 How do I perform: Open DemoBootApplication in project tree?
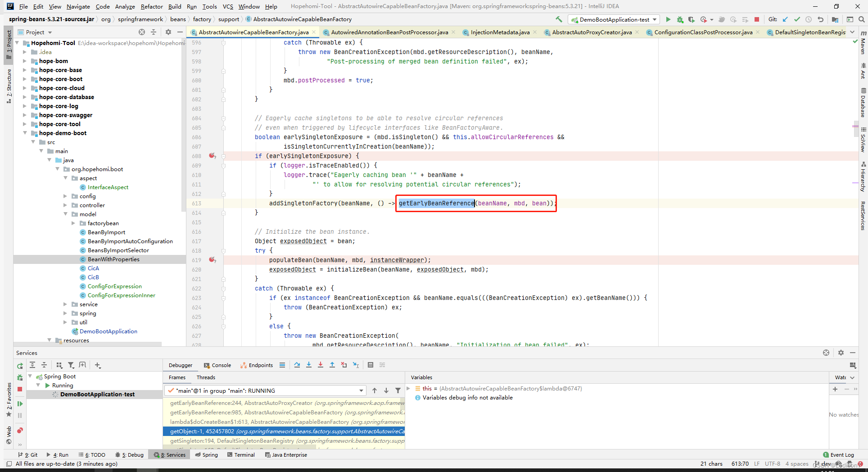(x=108, y=331)
